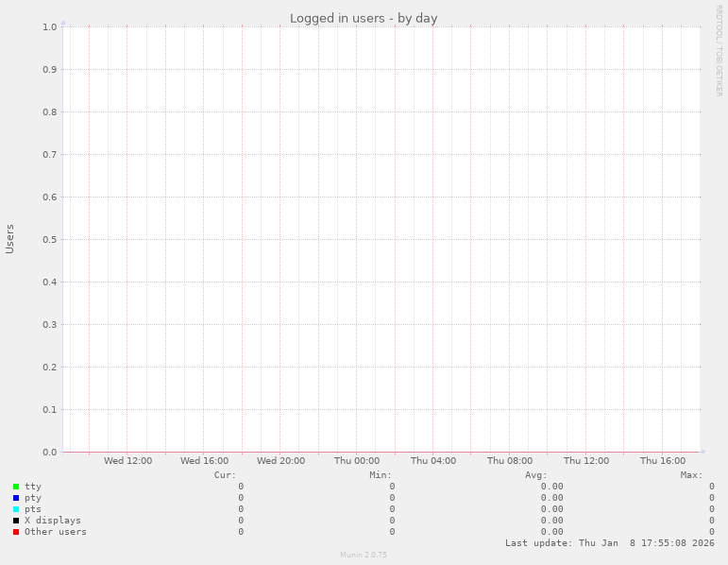Click the 'X displays' legend label
Image resolution: width=728 pixels, height=565 pixels.
(53, 521)
